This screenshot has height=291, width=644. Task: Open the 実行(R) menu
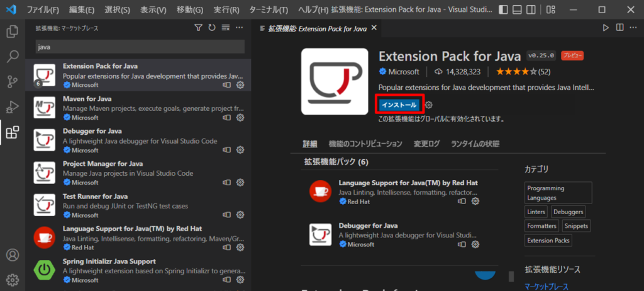point(226,9)
